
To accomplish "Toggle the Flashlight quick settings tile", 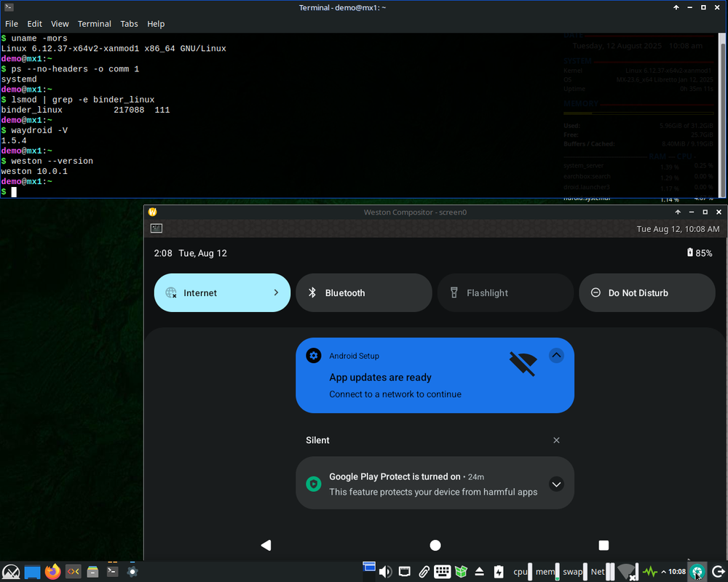I will tap(506, 293).
